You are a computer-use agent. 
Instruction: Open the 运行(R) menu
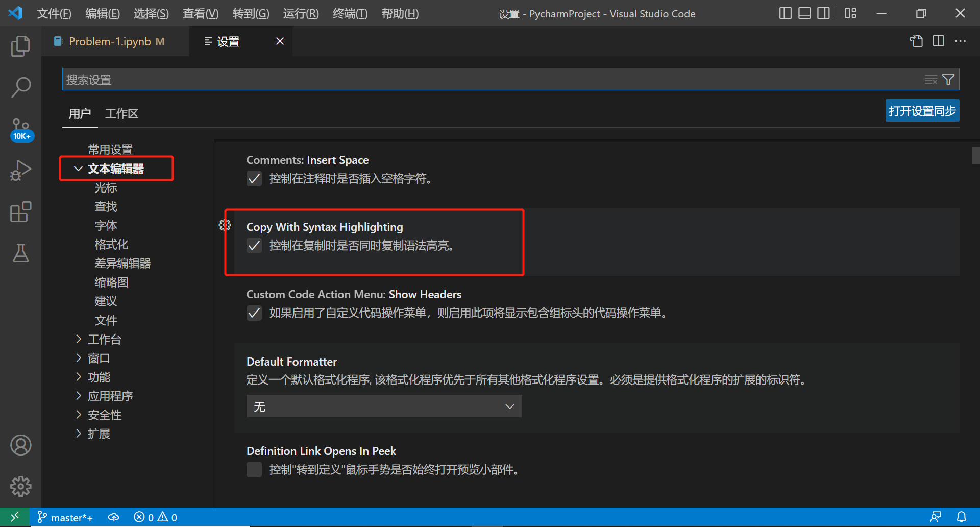pyautogui.click(x=301, y=14)
